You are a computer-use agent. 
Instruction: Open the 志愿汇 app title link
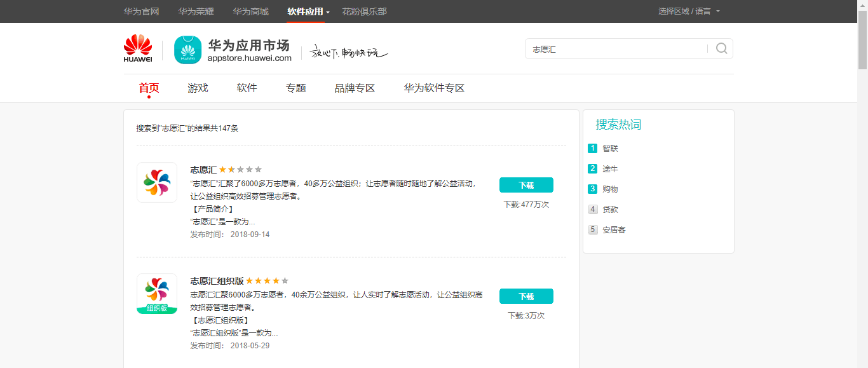point(203,170)
